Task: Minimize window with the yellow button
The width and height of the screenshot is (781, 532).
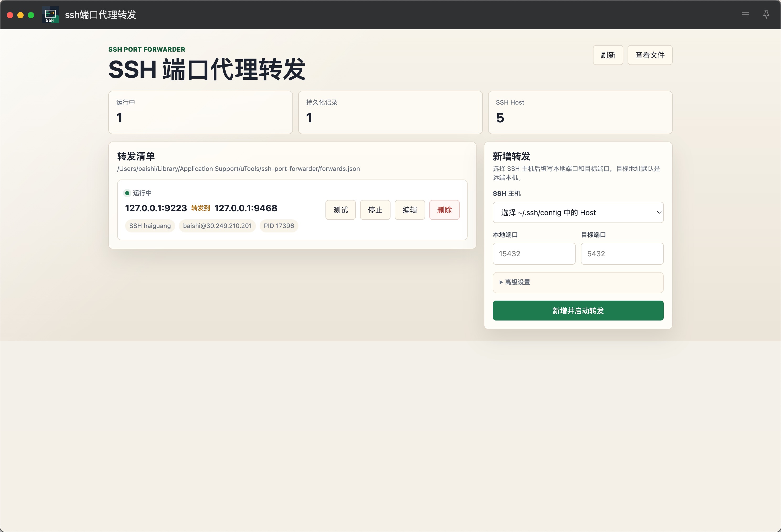Action: (x=20, y=15)
